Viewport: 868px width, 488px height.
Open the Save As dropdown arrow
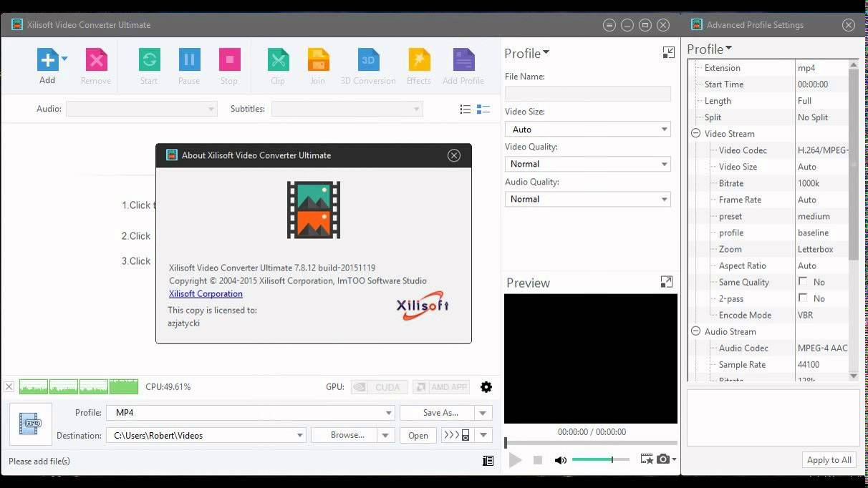point(483,413)
